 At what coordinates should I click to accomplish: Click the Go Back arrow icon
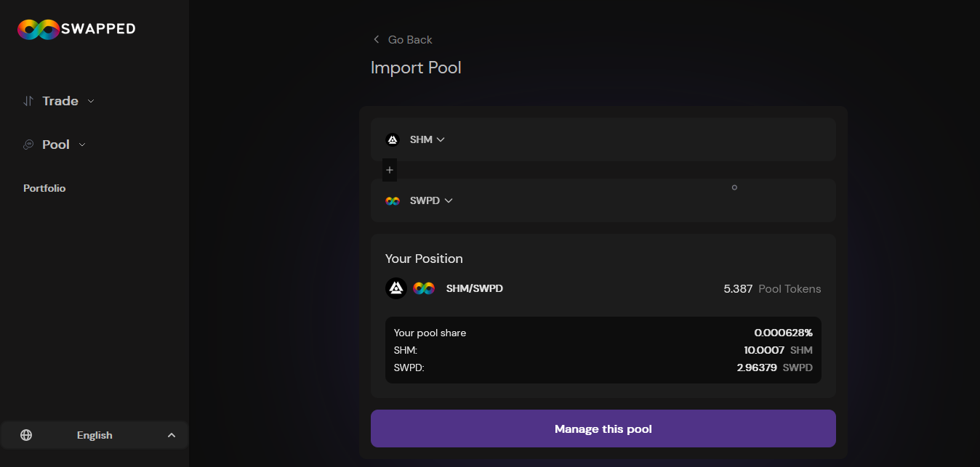[376, 39]
